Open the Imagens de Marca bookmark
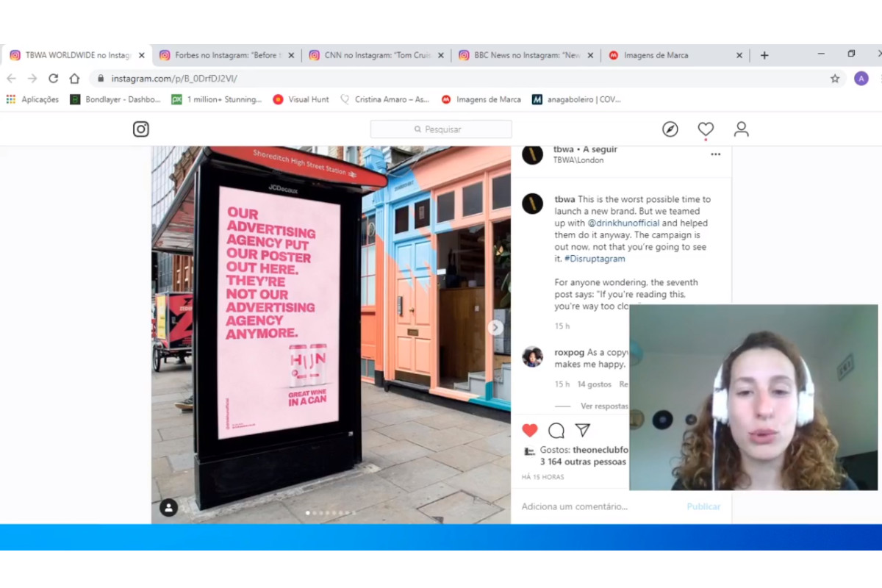Image resolution: width=882 pixels, height=588 pixels. click(x=481, y=99)
